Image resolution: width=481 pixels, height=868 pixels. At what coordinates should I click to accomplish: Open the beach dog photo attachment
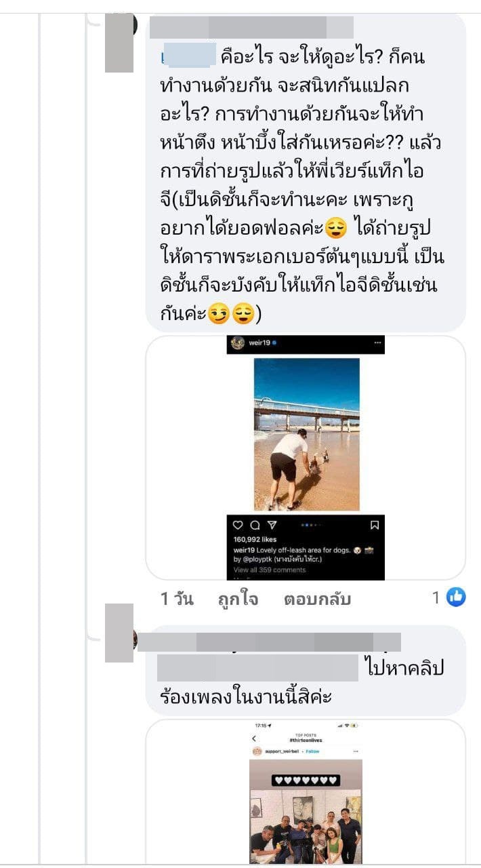pos(306,435)
